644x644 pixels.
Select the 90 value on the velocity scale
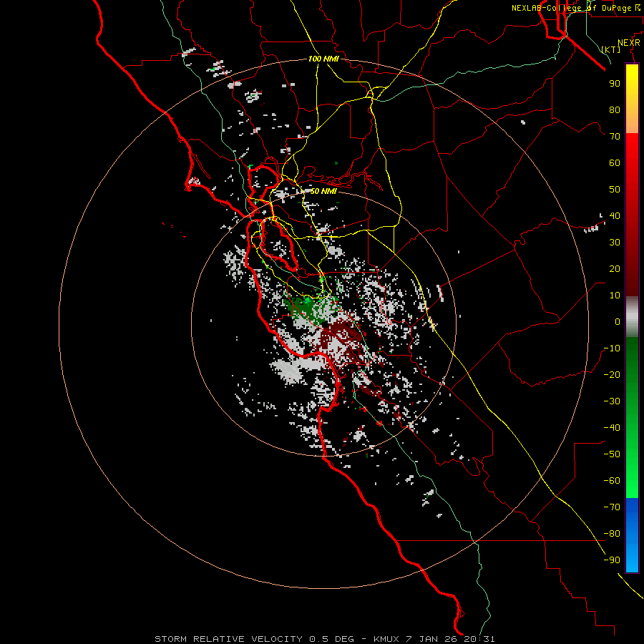point(615,84)
